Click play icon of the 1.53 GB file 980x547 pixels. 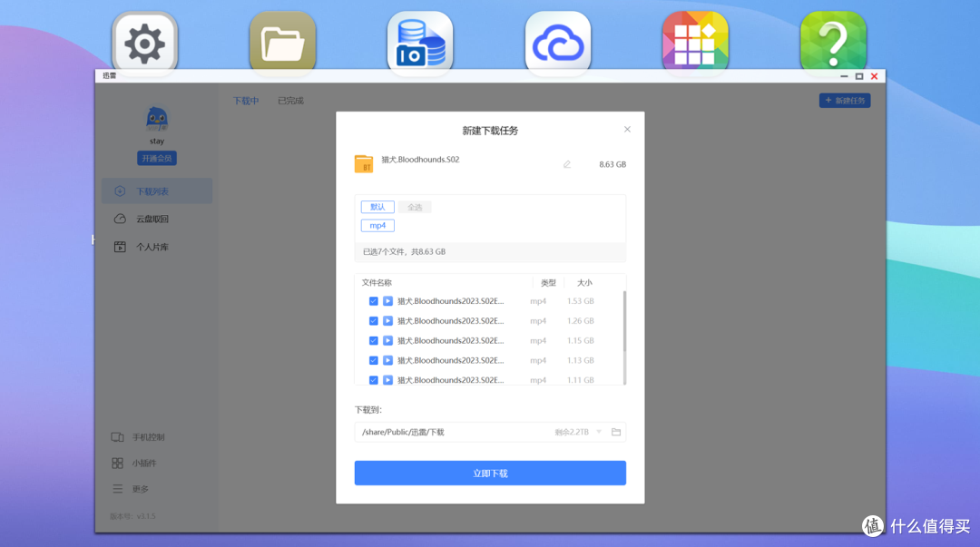pyautogui.click(x=388, y=300)
